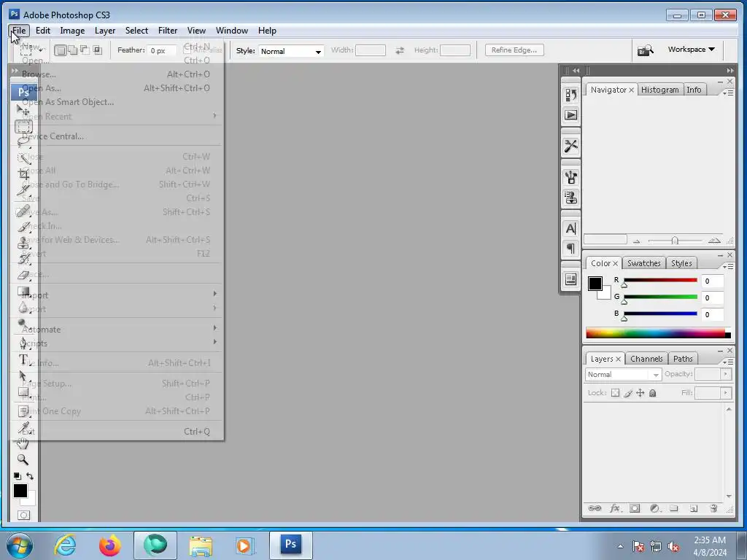Click the red R slider track
This screenshot has height=560, width=747.
coord(660,280)
